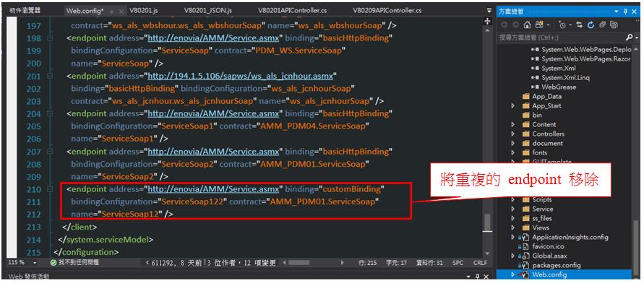Close the Web.config tab
This screenshot has width=644, height=283.
coord(122,11)
